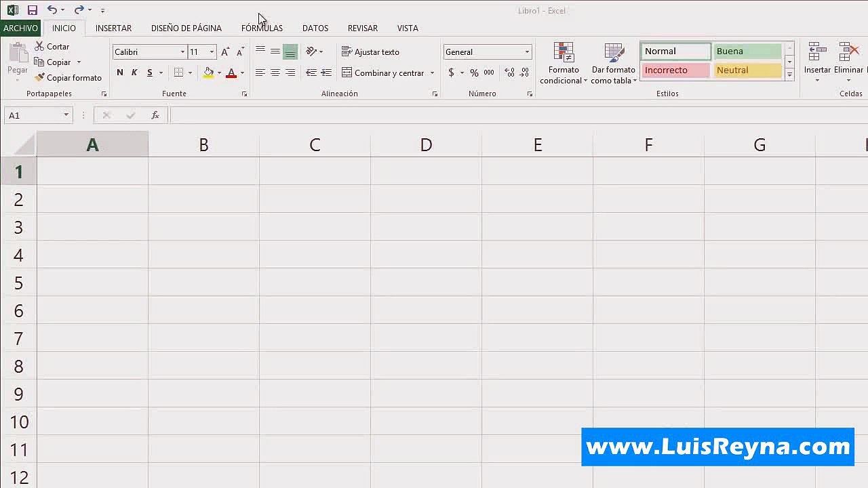
Task: Expand the cell styles gallery More arrow
Action: click(x=789, y=75)
